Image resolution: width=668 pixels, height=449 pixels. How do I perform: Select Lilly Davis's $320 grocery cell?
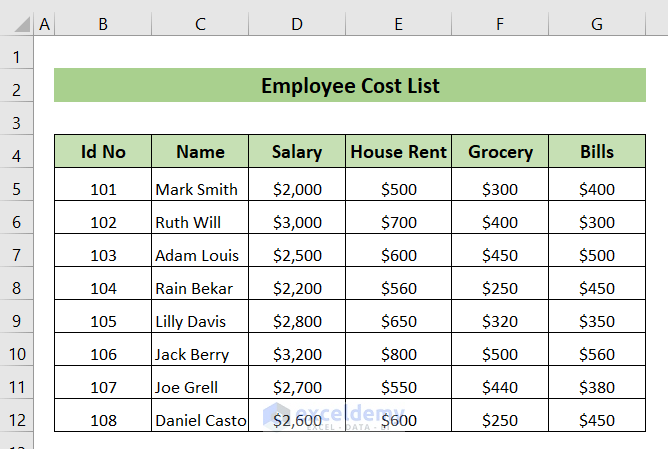pos(500,321)
